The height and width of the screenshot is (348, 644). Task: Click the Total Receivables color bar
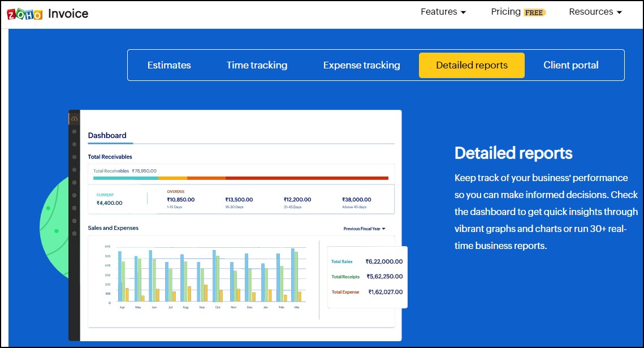pyautogui.click(x=241, y=178)
